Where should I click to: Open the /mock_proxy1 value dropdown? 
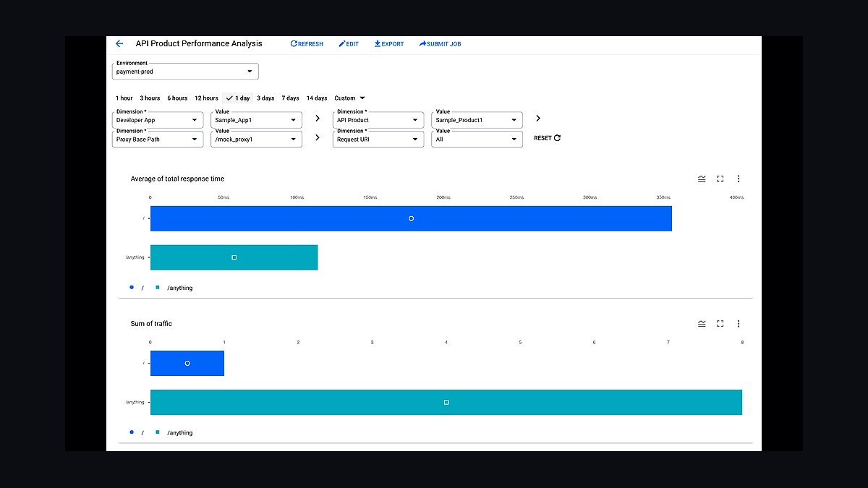tap(256, 139)
